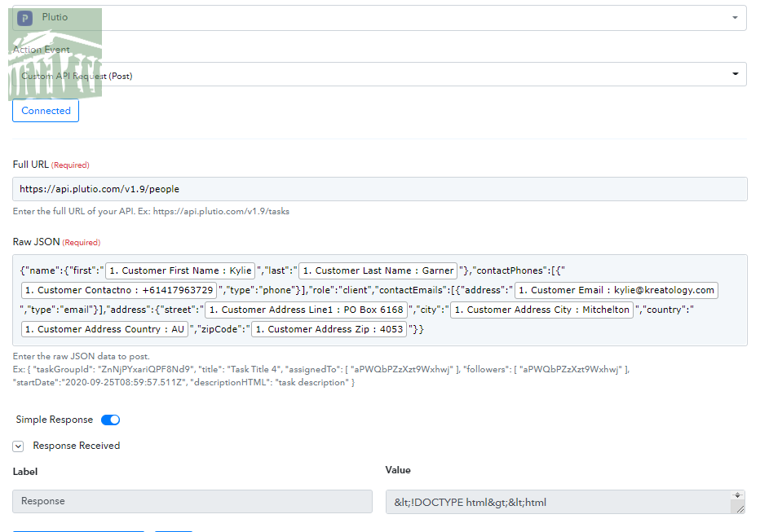Screen dimensions: 760x532
Task: Open the Custom API Request (Post) action event dropdown
Action: 379,74
